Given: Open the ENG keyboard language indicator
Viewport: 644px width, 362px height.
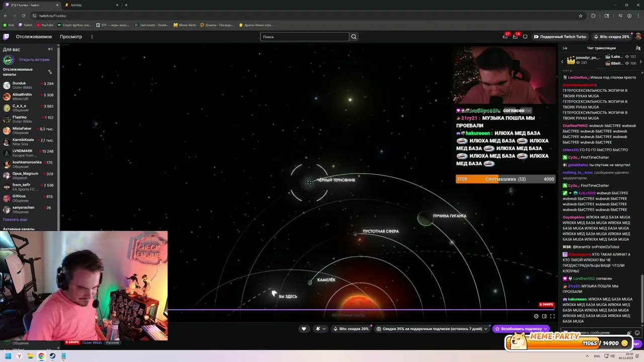Looking at the screenshot, I should 597,356.
